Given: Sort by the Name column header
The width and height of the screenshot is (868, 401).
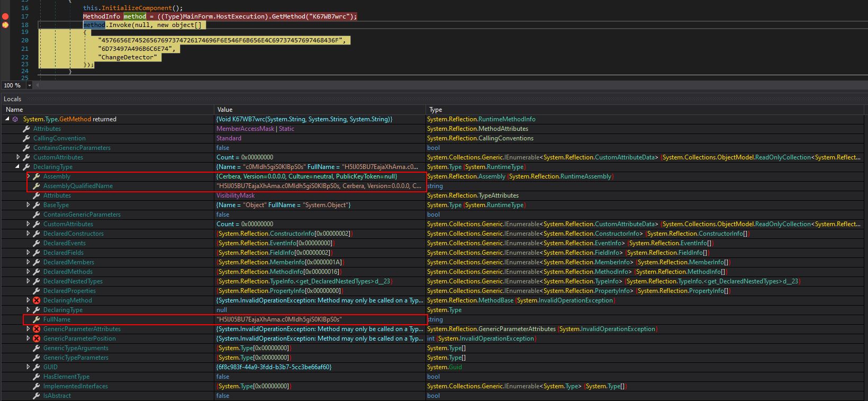Looking at the screenshot, I should 107,110.
